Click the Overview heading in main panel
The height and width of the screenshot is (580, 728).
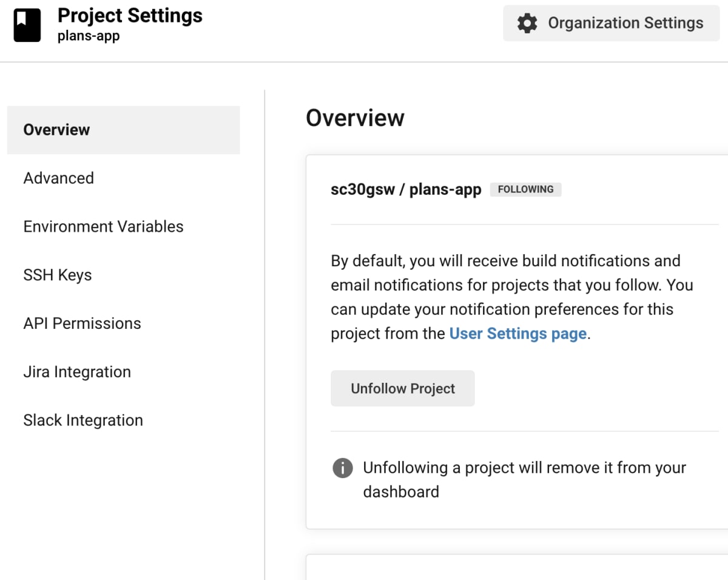coord(355,118)
